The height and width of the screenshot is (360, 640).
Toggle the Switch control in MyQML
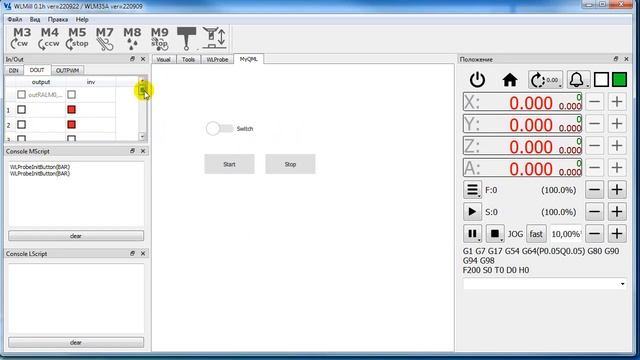(x=219, y=129)
